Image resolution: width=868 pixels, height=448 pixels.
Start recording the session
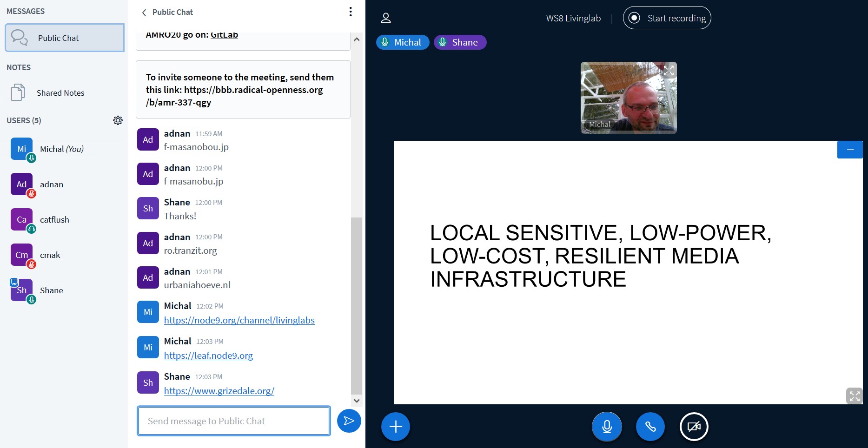click(667, 18)
